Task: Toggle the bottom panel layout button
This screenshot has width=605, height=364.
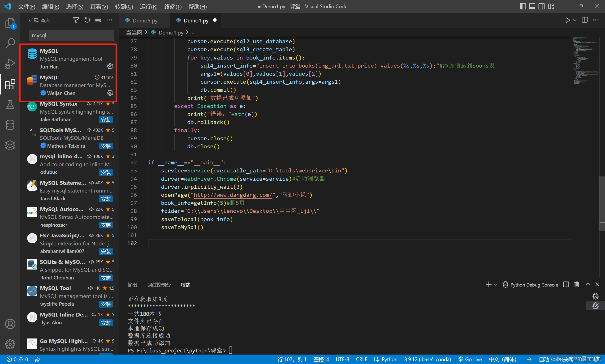Action: coord(532,6)
